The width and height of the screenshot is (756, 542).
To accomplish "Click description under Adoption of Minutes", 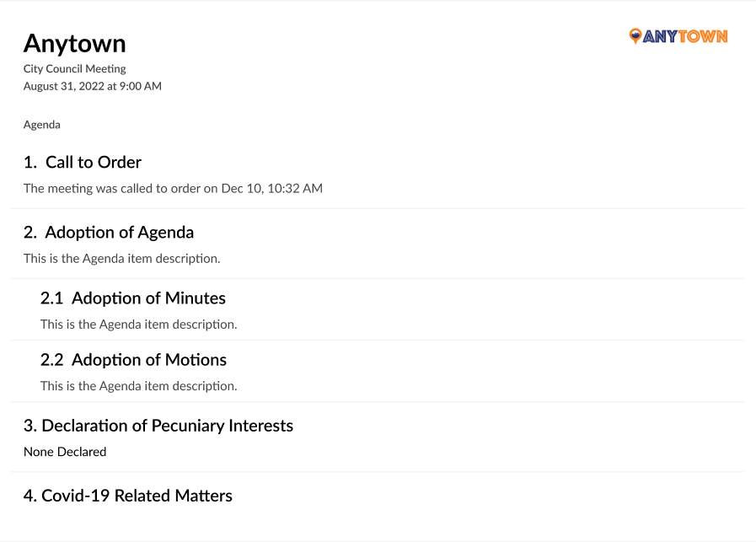I will coord(139,325).
